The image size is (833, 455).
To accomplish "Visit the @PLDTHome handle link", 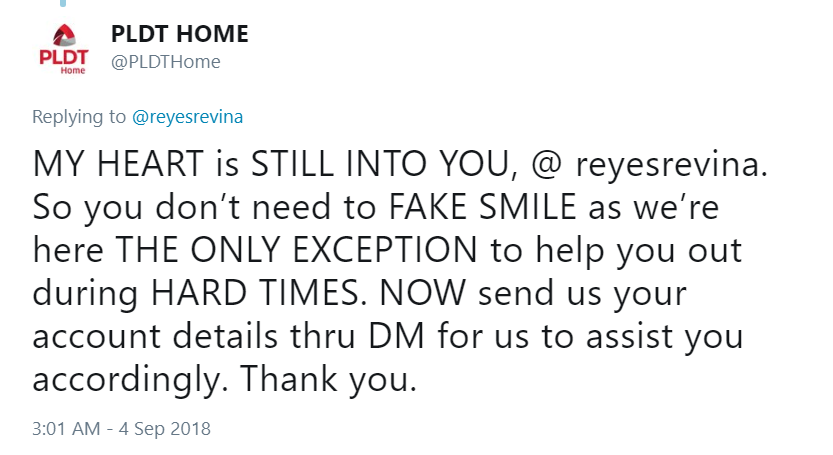I will pos(165,62).
